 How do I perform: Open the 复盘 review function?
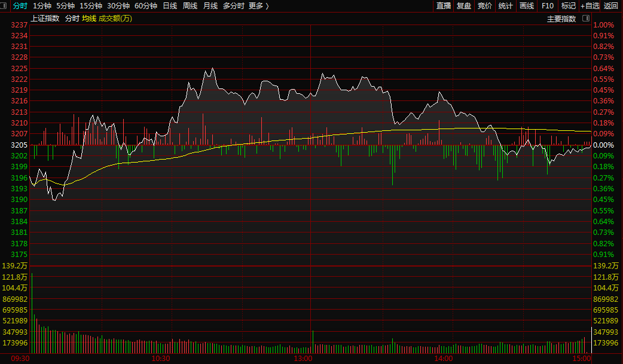tap(464, 6)
